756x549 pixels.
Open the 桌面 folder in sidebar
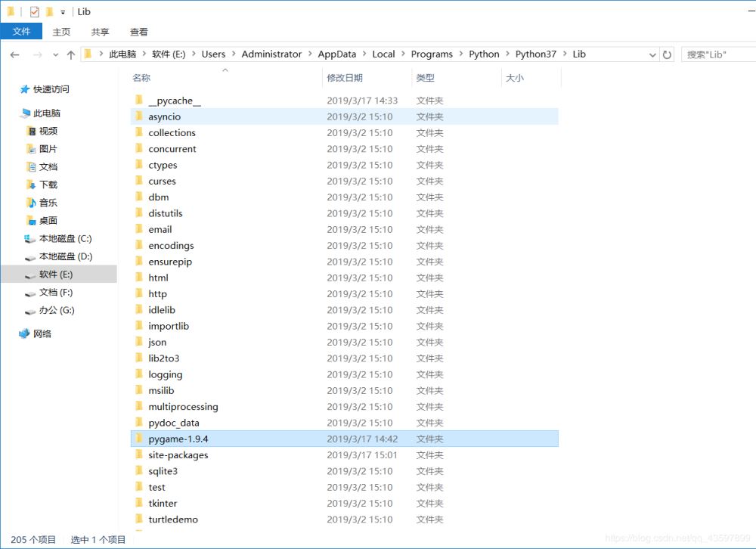click(x=42, y=221)
